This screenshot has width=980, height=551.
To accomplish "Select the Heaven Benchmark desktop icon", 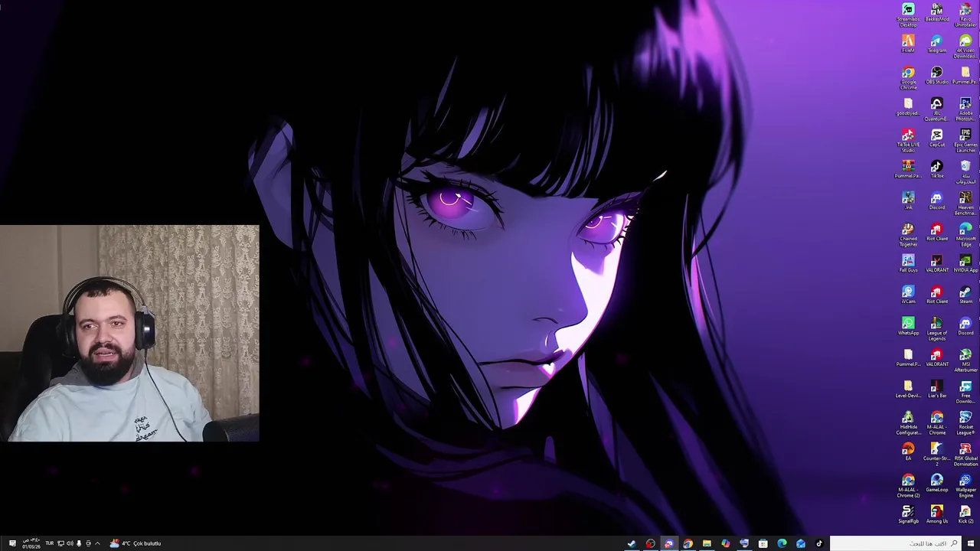I will [x=965, y=204].
